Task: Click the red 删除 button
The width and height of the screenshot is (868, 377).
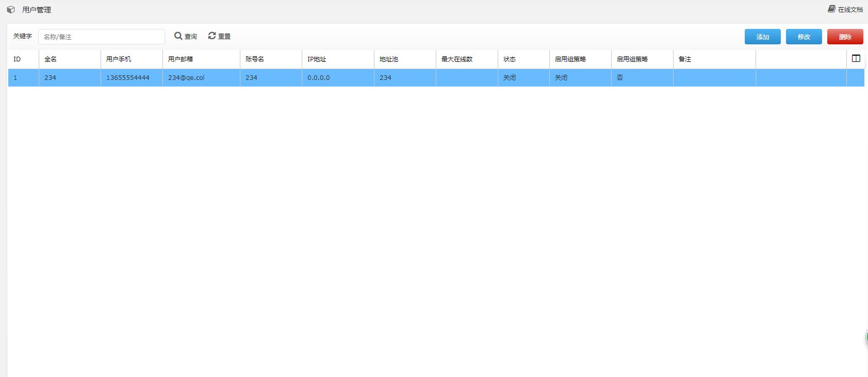Action: pyautogui.click(x=845, y=37)
